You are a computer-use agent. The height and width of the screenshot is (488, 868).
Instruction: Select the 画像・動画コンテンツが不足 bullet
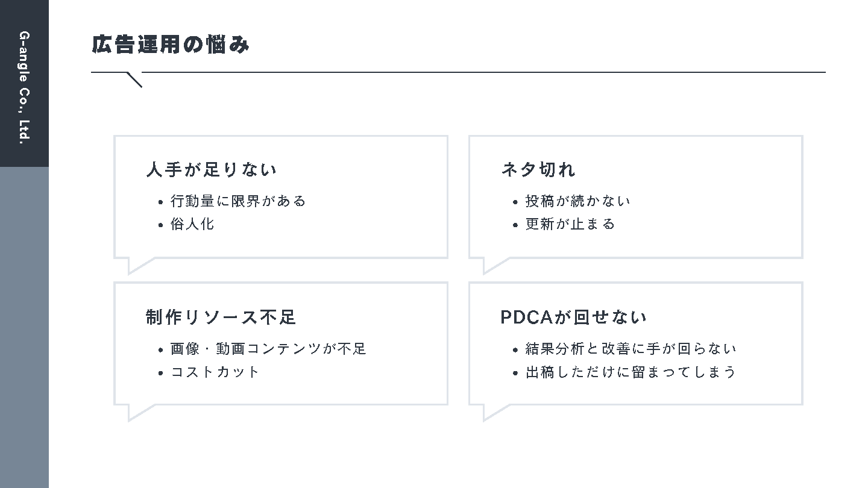click(268, 348)
